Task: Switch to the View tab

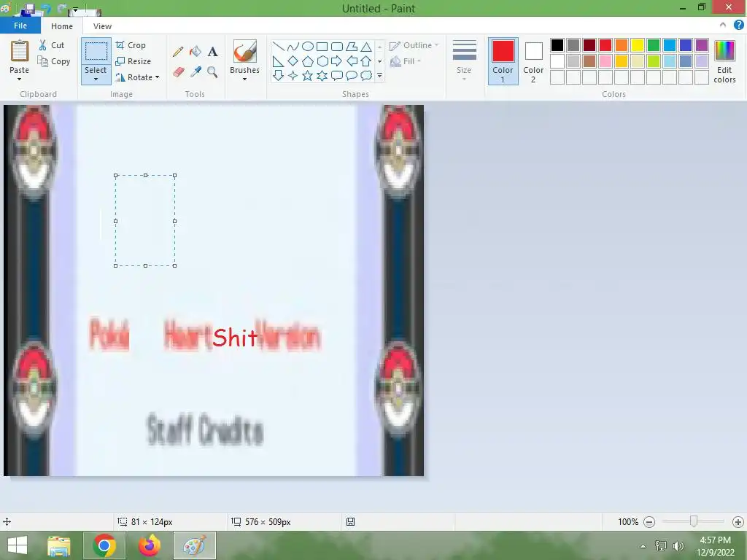Action: [102, 26]
